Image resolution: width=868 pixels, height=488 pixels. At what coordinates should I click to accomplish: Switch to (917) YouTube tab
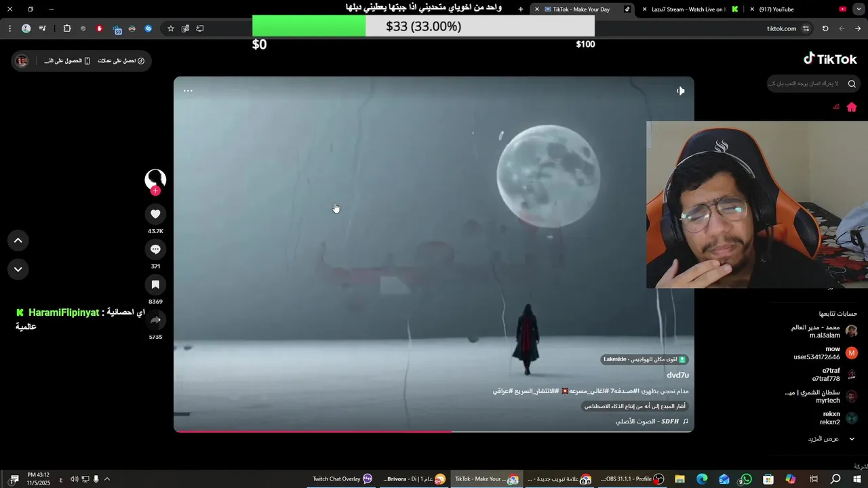(798, 9)
